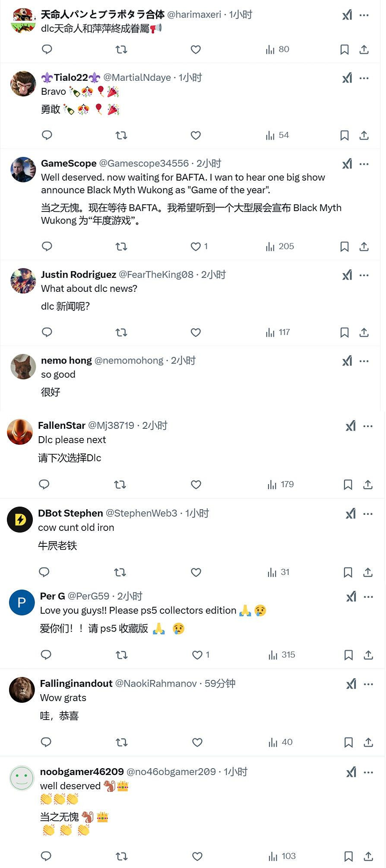Click Grok icon on FallenStar's tweet
Viewport: 386px width, 868px height.
pos(351,426)
